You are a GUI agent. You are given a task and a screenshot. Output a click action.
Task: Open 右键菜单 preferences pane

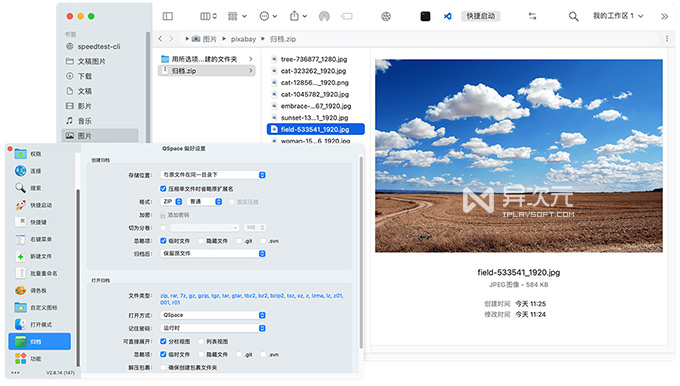tap(40, 239)
